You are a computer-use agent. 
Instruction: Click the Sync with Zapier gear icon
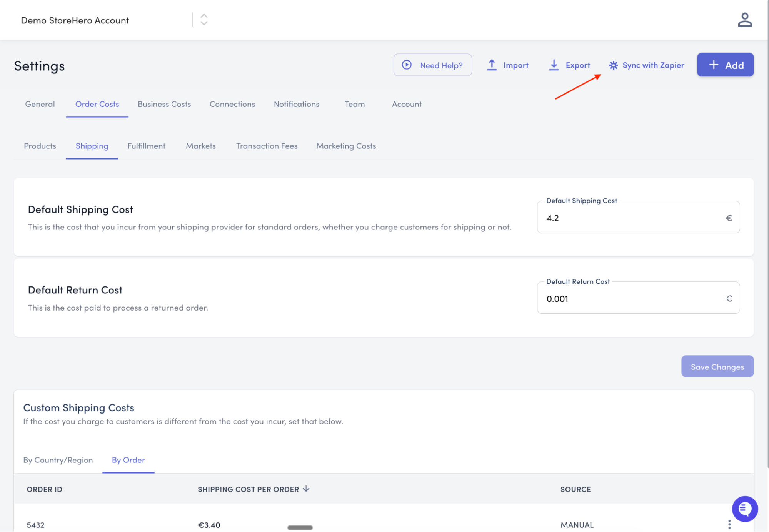[x=613, y=65]
